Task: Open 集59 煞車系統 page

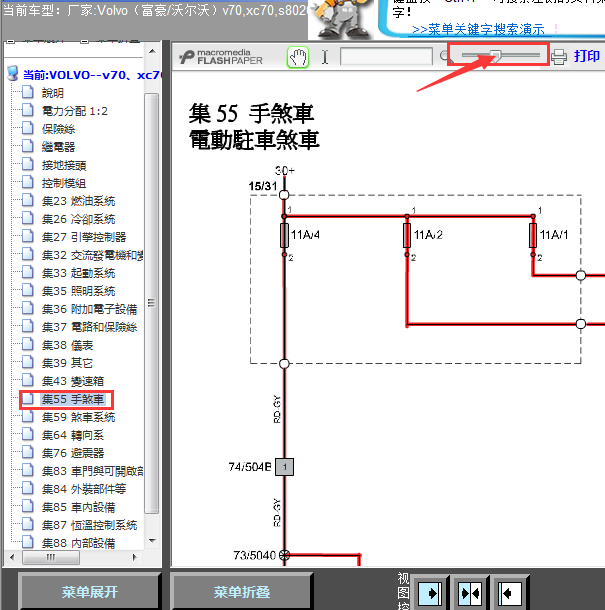Action: (x=78, y=417)
